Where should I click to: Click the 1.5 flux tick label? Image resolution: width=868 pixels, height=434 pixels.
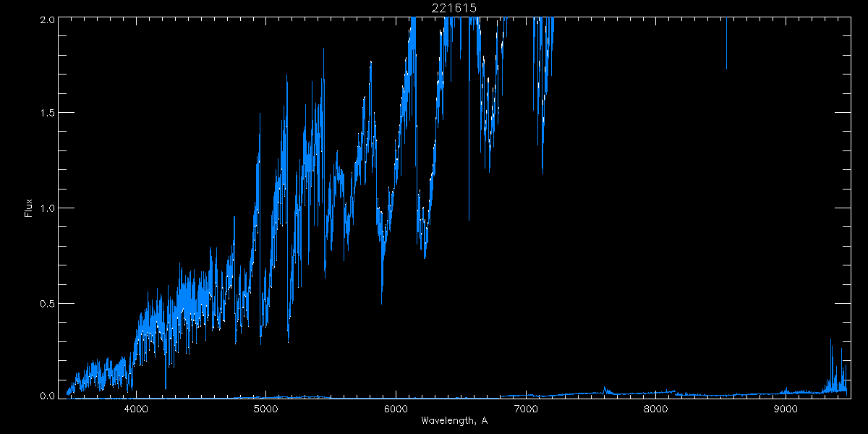pos(47,114)
